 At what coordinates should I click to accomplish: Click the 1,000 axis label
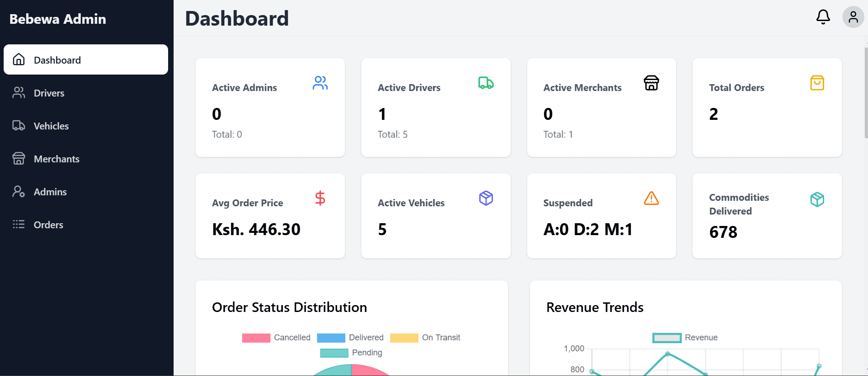574,349
